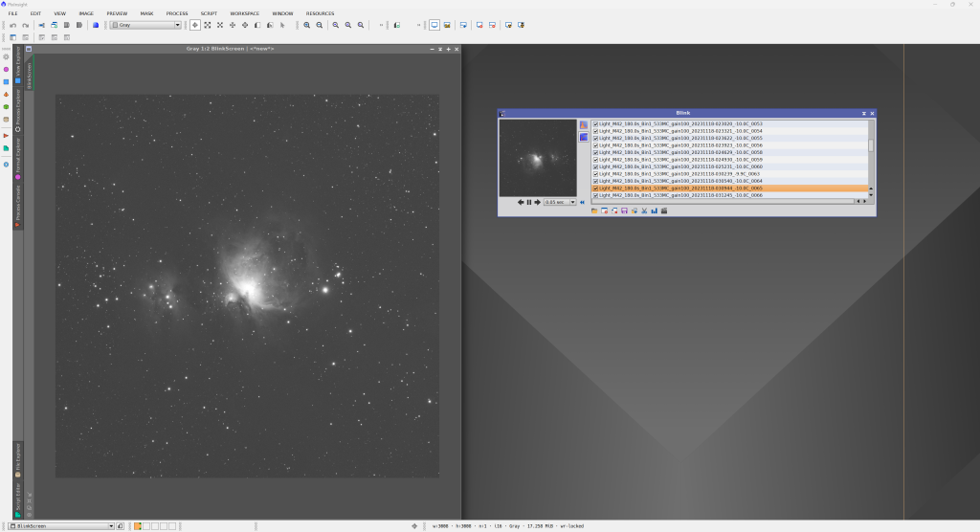Uncheck the Light_M42 frame ending in _0053

tap(595, 124)
